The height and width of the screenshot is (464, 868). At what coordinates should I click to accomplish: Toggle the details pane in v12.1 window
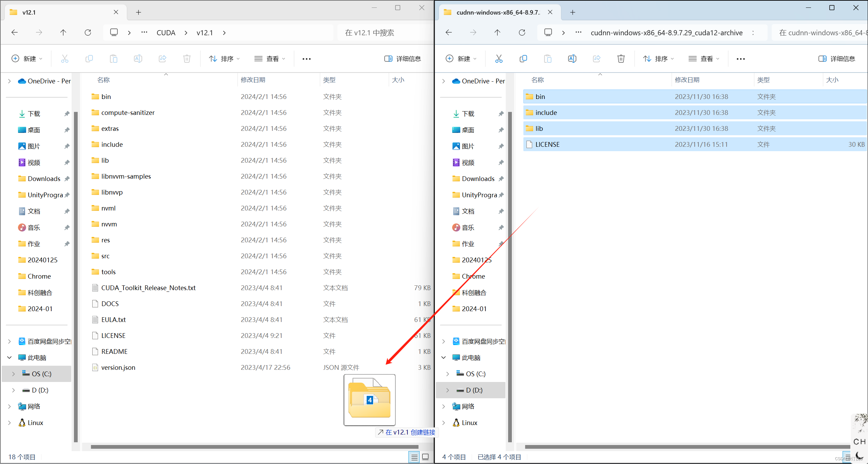[403, 59]
